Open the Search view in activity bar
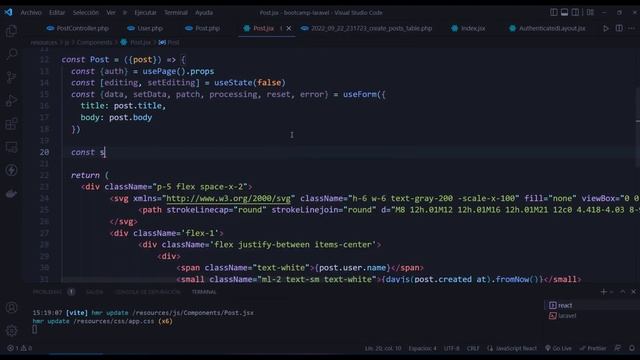Viewport: 640px width, 360px height. [x=11, y=54]
